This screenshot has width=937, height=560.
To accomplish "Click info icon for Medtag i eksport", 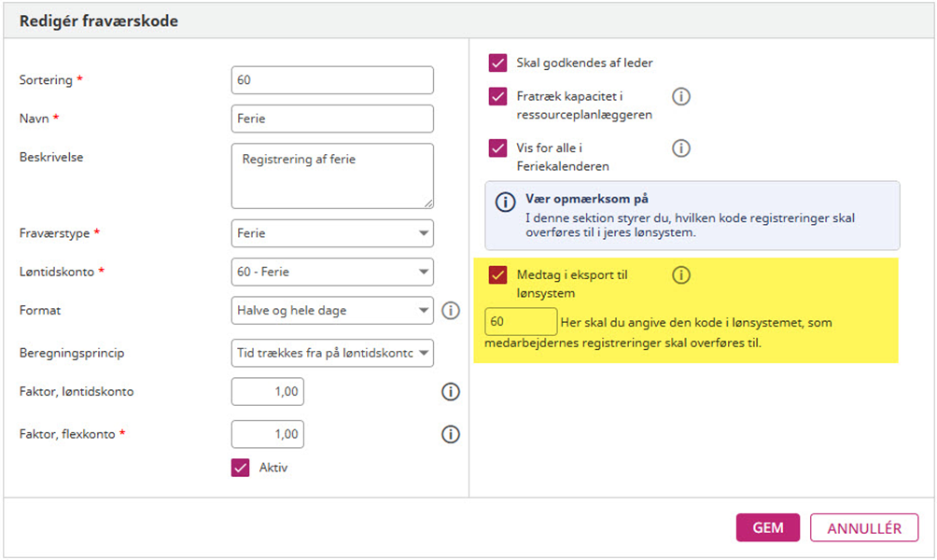I will [681, 274].
